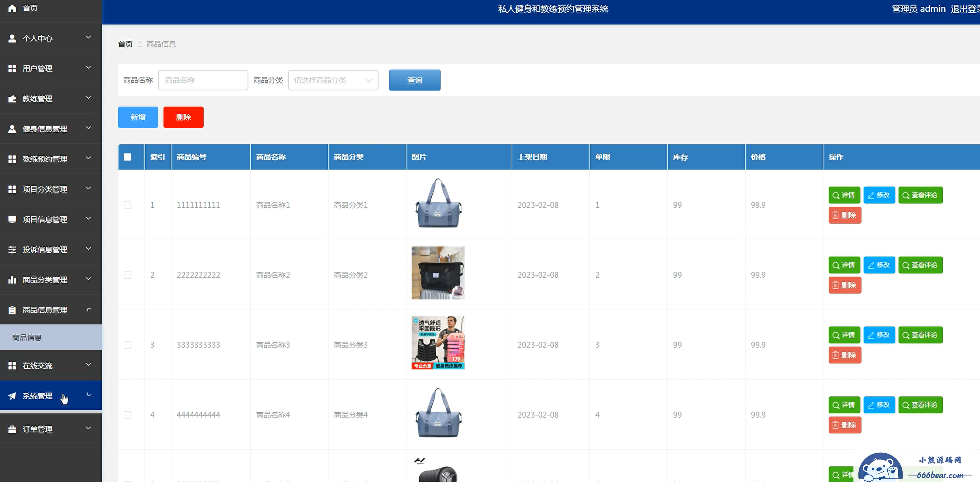Open the 投诉信息管理 menu
Viewport: 980px width, 482px height.
(51, 249)
